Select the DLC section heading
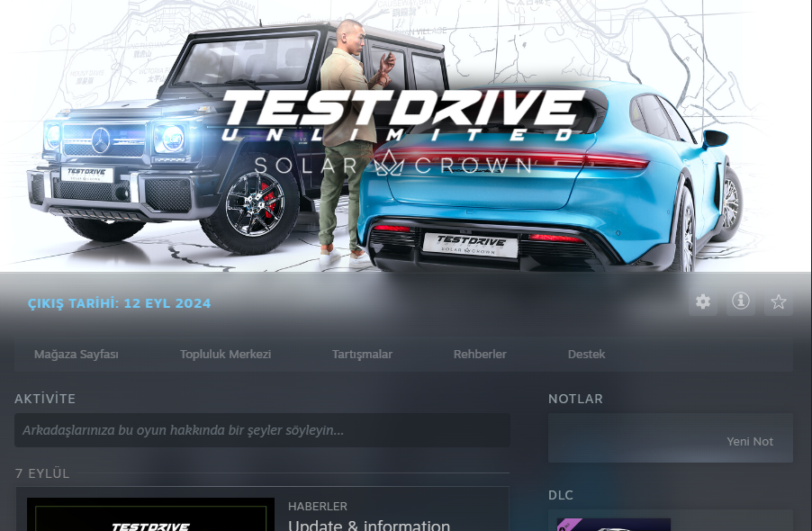 pyautogui.click(x=560, y=495)
